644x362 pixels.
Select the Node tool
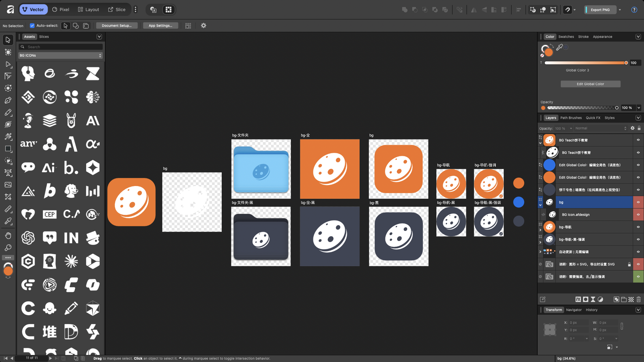(x=8, y=64)
